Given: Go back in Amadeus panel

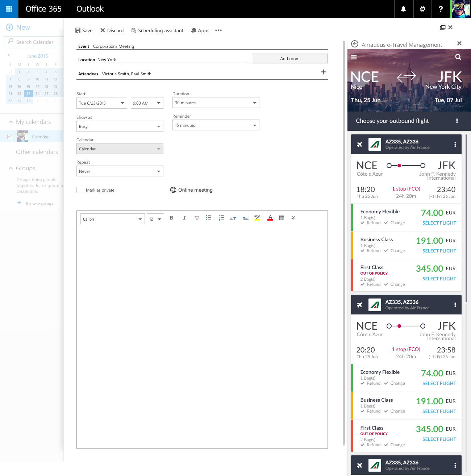Looking at the screenshot, I should (x=355, y=44).
